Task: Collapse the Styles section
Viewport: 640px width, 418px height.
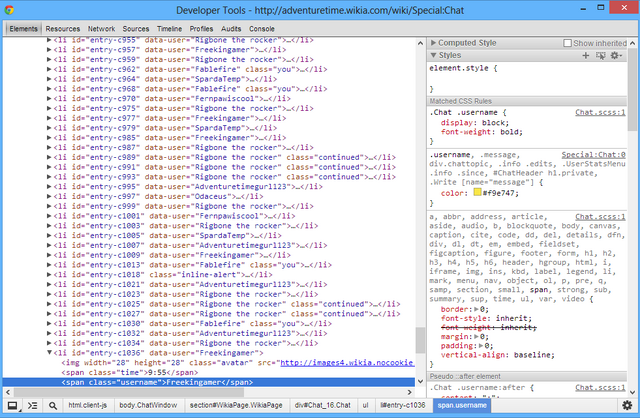Action: point(433,55)
